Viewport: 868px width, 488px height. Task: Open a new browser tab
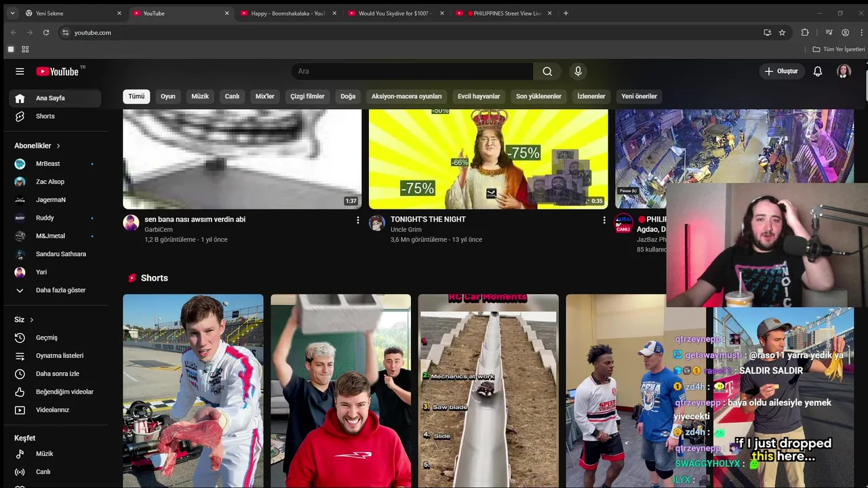(566, 13)
